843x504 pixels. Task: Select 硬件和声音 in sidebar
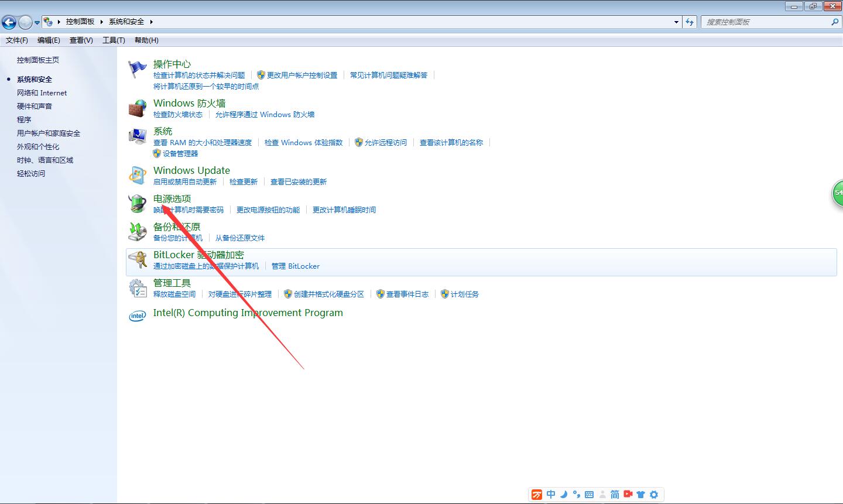[x=35, y=107]
